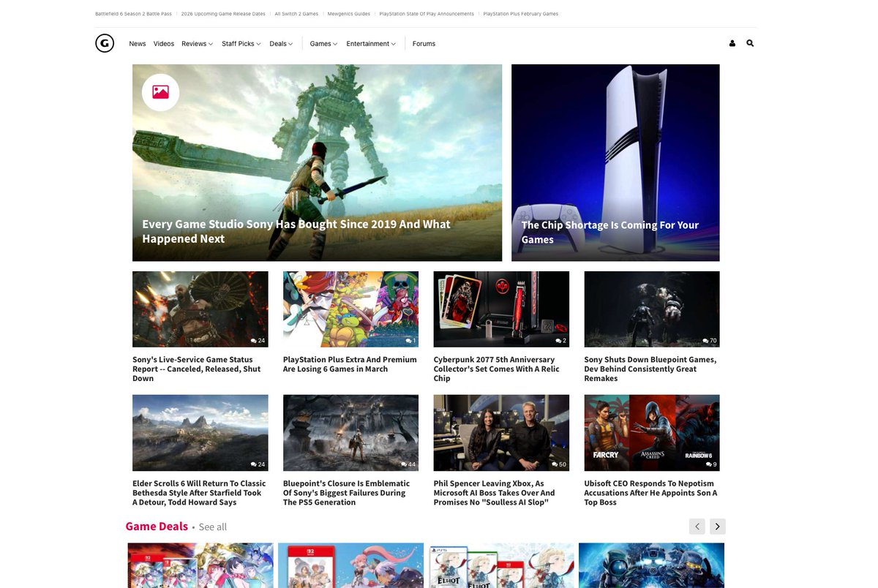
Task: Open Bluepoint's Closure Is Emblematic headline
Action: pyautogui.click(x=347, y=492)
